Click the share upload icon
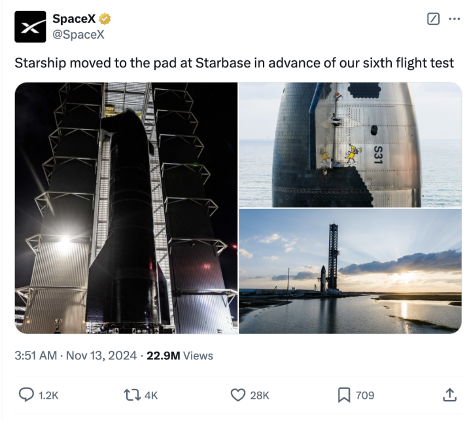The height and width of the screenshot is (422, 470). click(x=450, y=395)
